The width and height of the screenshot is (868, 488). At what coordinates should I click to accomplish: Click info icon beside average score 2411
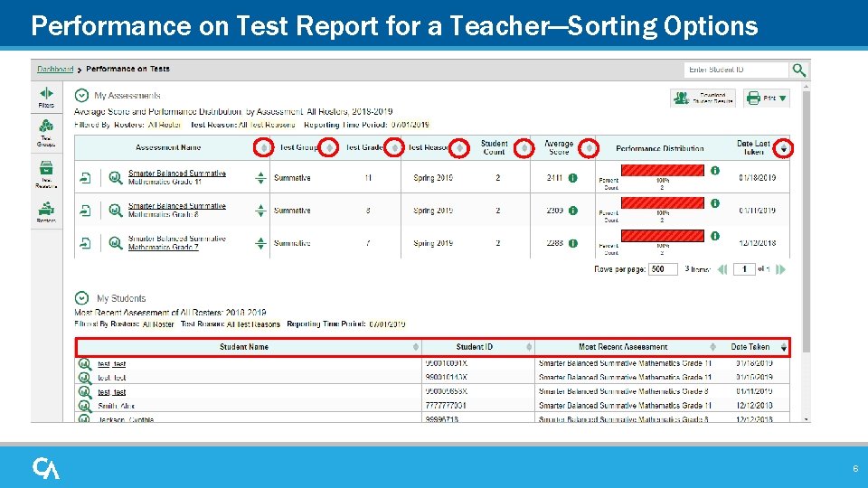tap(573, 178)
